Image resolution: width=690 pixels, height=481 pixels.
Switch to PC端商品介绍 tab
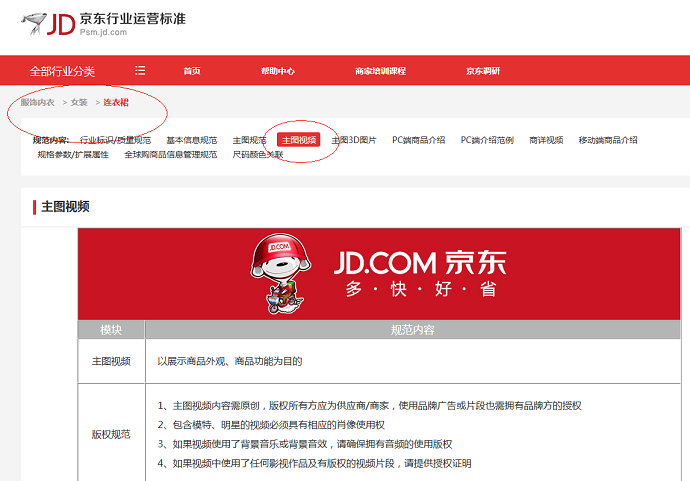point(418,140)
